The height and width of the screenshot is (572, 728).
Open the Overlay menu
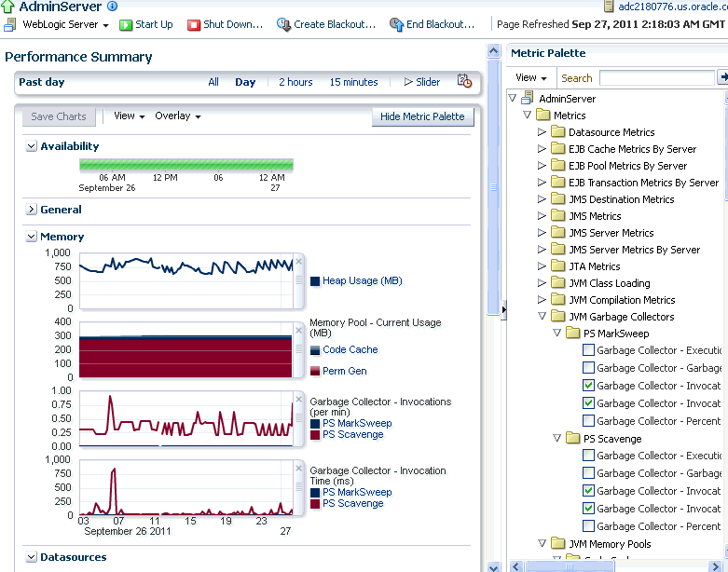tap(178, 116)
